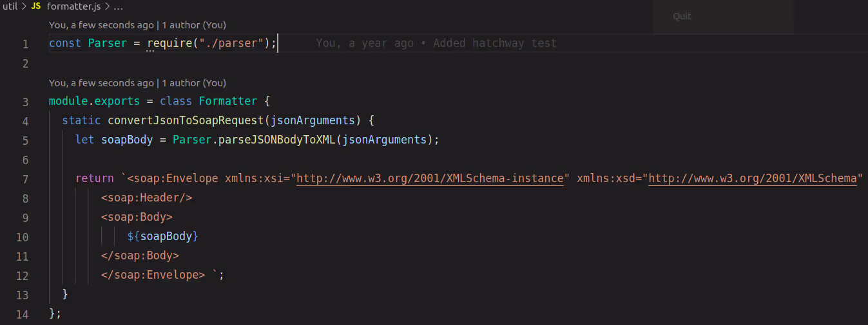
Task: Click line number 1 in the gutter
Action: (x=25, y=44)
